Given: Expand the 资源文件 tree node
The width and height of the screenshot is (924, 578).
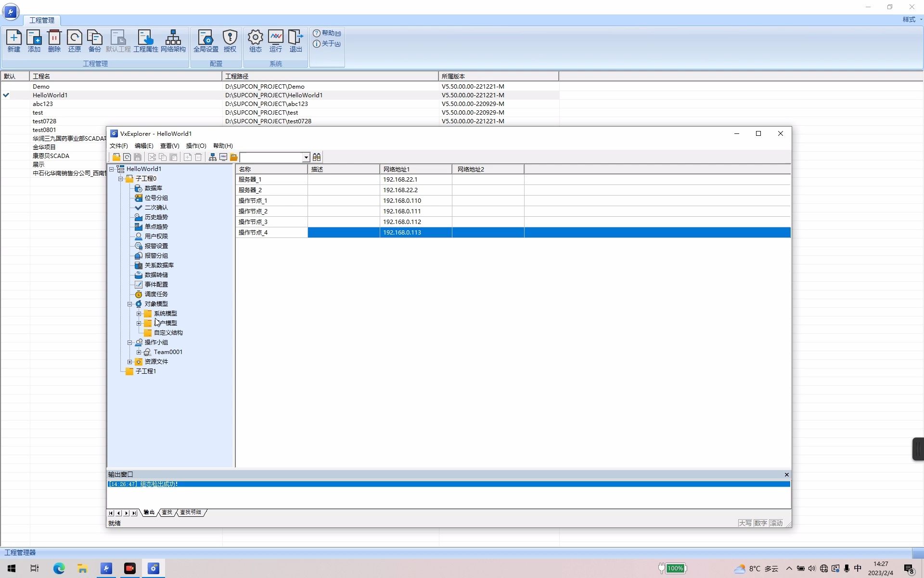Looking at the screenshot, I should [129, 362].
